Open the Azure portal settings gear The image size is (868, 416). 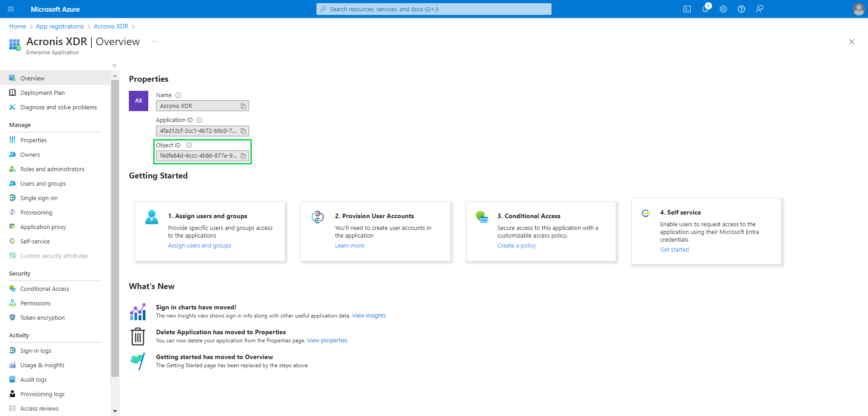[723, 9]
